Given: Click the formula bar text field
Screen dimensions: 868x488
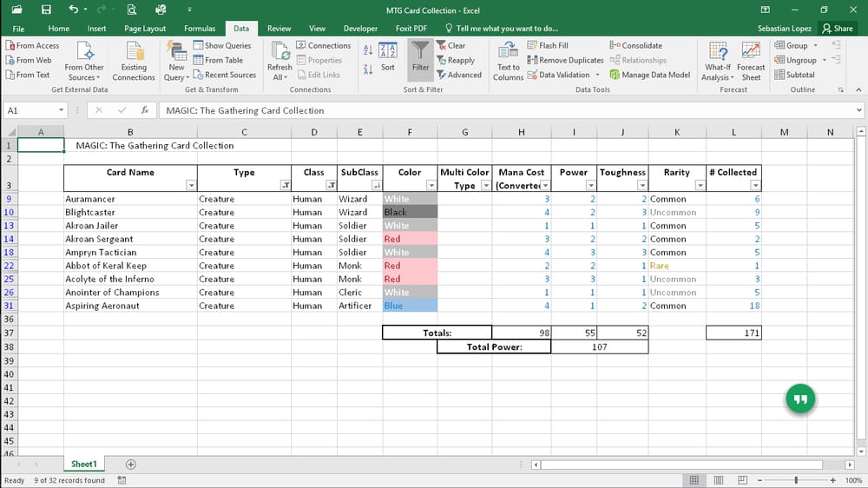Looking at the screenshot, I should 506,110.
